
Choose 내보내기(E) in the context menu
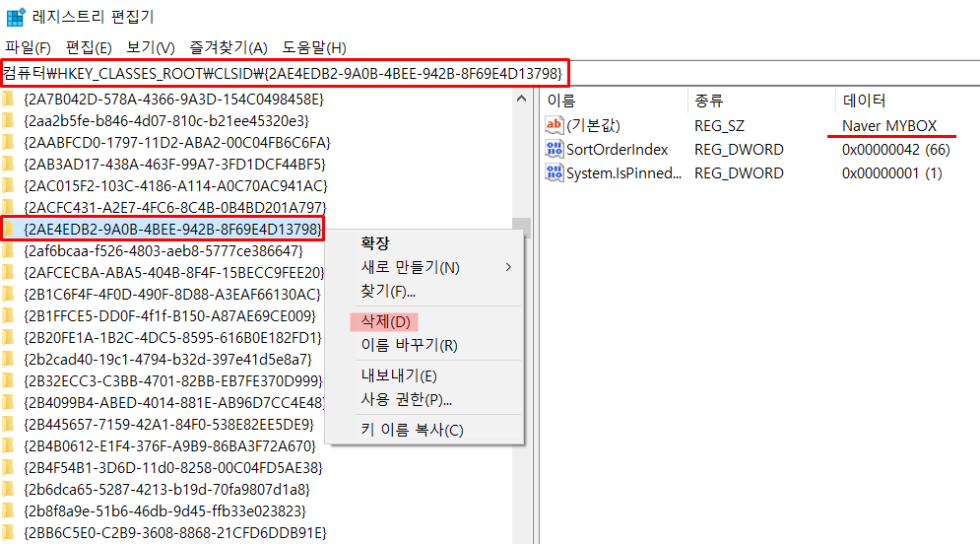[x=399, y=375]
